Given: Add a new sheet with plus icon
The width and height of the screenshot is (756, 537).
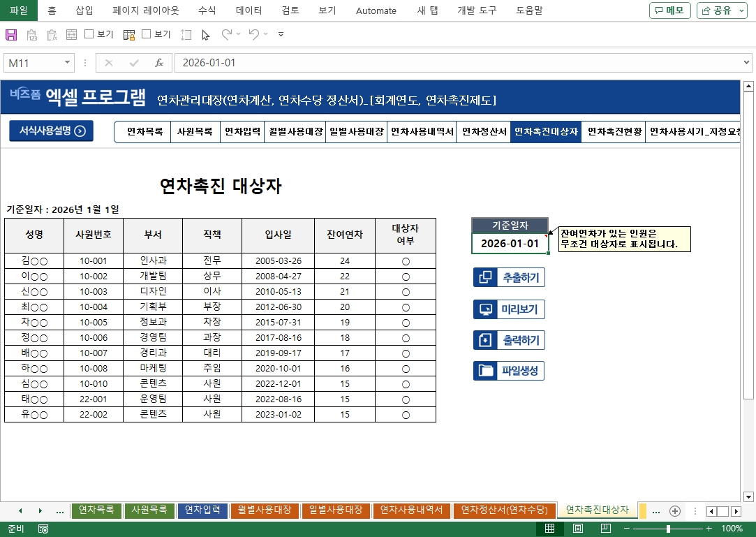Looking at the screenshot, I should tap(674, 510).
